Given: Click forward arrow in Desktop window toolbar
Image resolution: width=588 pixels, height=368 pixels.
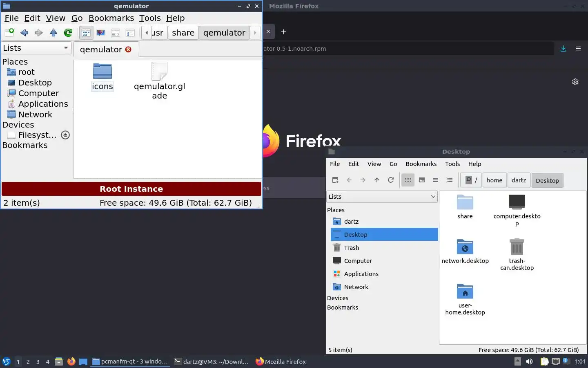Looking at the screenshot, I should (363, 180).
